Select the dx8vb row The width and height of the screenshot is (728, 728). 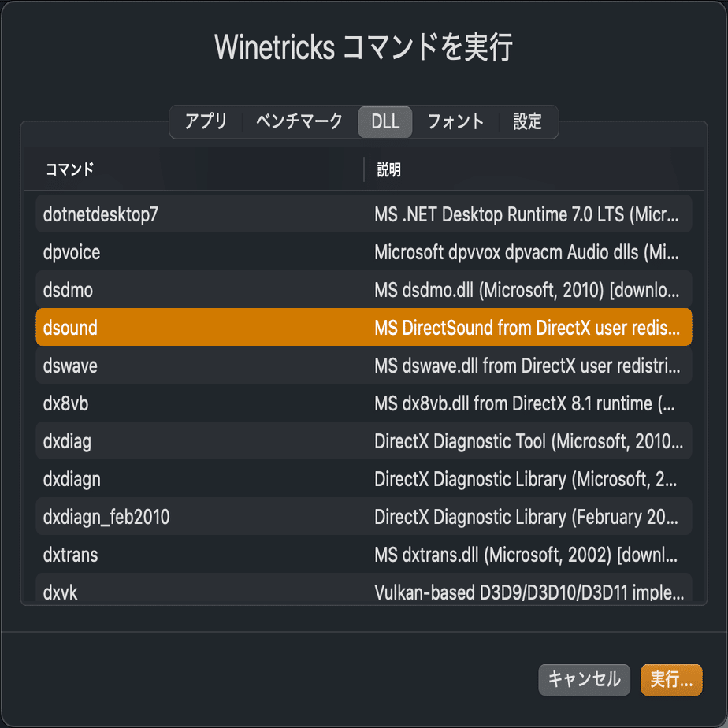point(363,403)
